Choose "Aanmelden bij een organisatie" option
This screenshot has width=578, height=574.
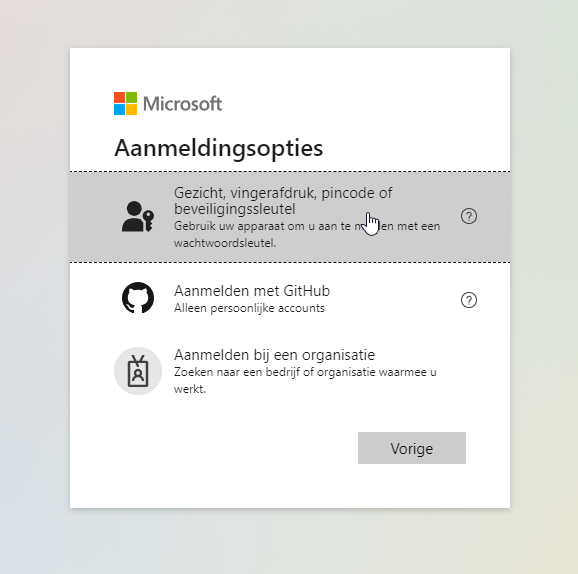(x=290, y=371)
